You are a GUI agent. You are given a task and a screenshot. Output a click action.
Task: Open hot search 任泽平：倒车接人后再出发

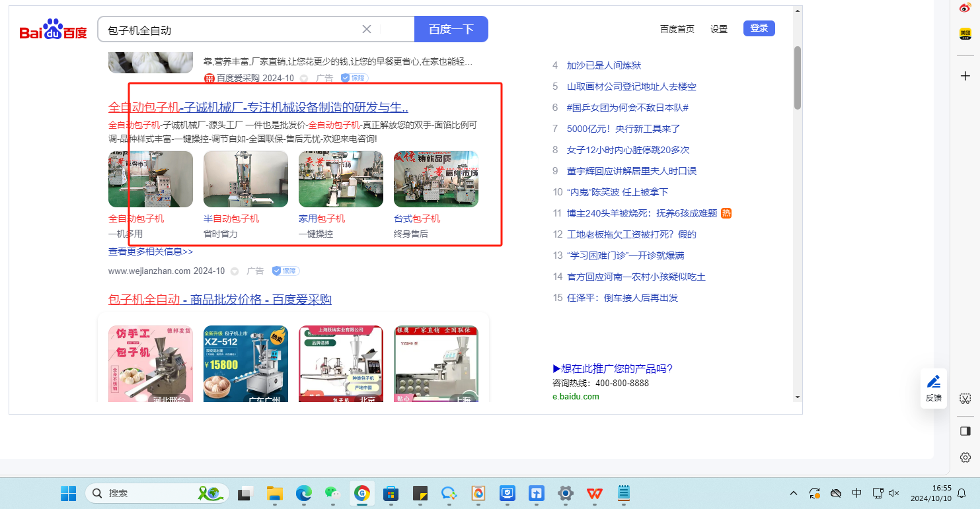tap(622, 298)
